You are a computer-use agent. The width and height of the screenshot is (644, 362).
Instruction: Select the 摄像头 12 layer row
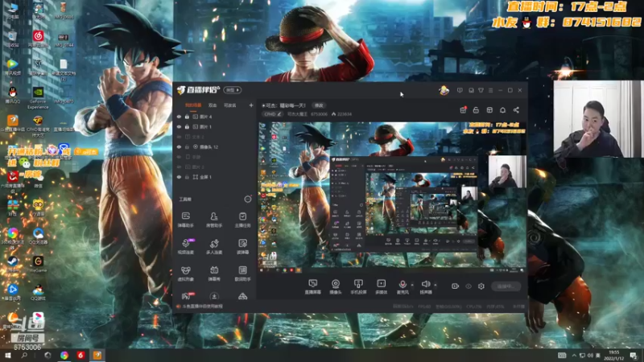215,147
